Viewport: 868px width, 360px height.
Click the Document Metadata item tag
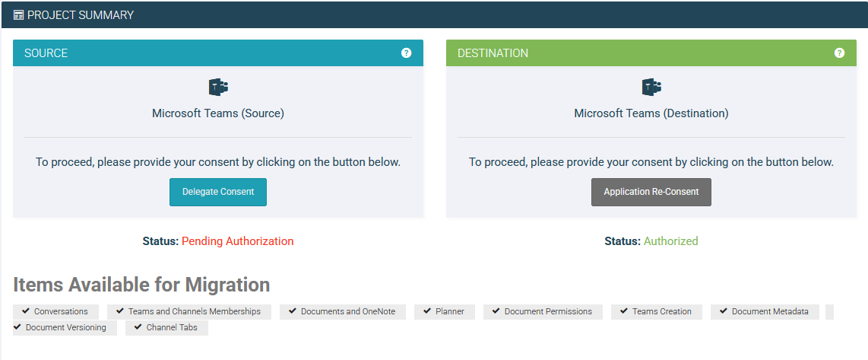(765, 311)
